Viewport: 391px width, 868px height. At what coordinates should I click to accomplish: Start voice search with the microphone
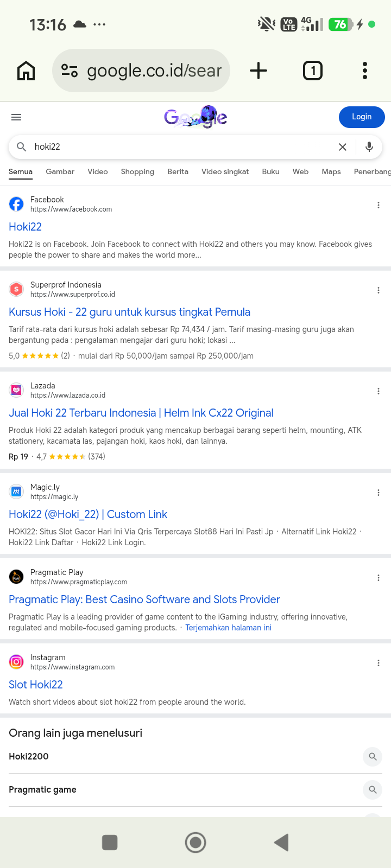click(x=369, y=147)
